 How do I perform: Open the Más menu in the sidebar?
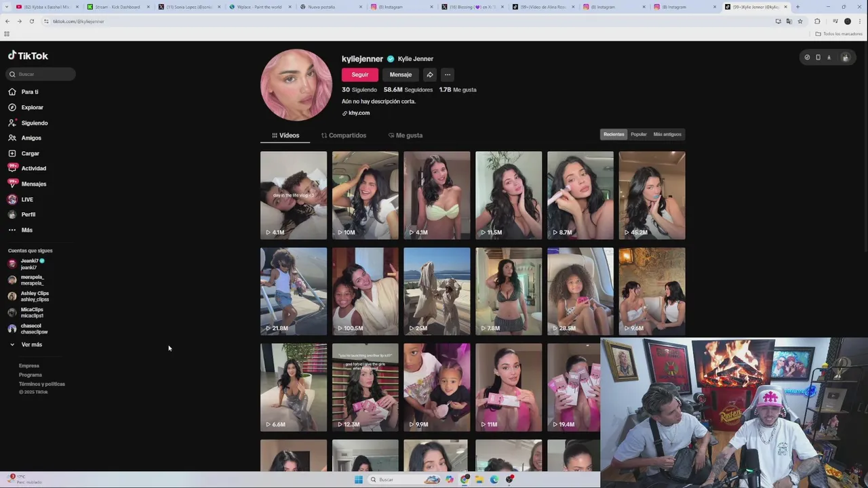point(20,230)
